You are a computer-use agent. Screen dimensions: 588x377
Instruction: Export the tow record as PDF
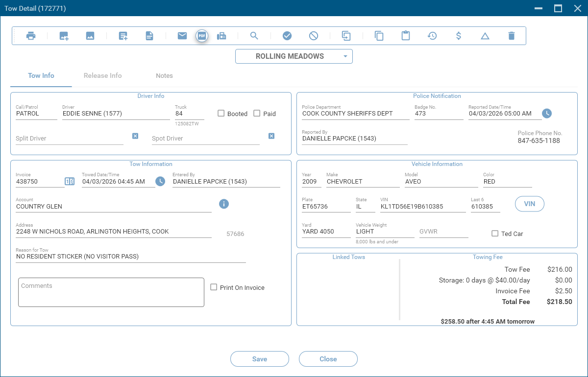pos(202,36)
